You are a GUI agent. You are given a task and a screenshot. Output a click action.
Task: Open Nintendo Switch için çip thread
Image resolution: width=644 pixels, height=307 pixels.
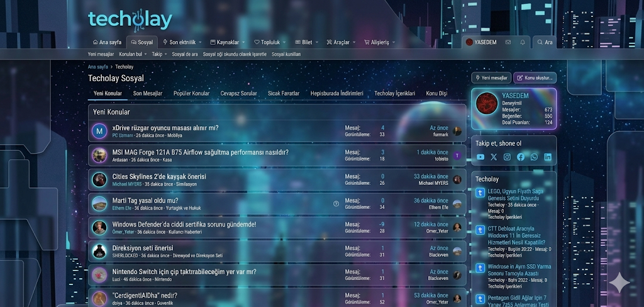tap(184, 272)
